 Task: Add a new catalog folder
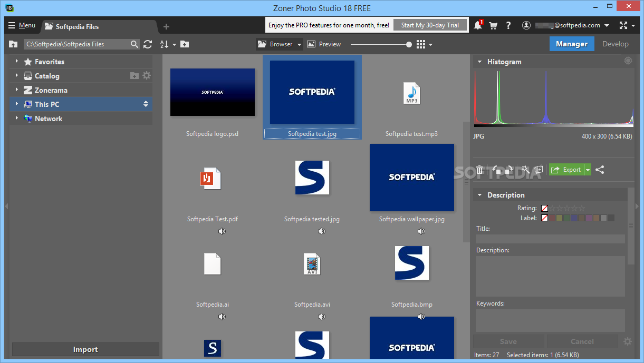(x=134, y=76)
